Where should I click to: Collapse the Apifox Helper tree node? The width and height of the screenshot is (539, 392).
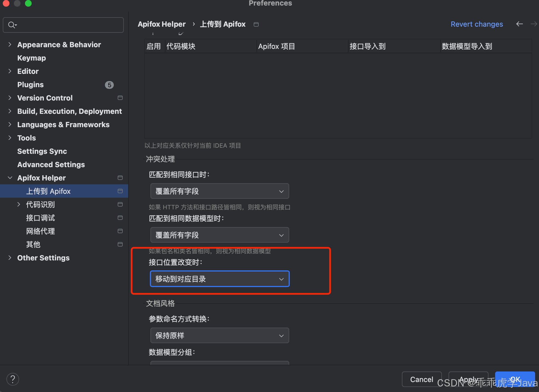(10, 178)
